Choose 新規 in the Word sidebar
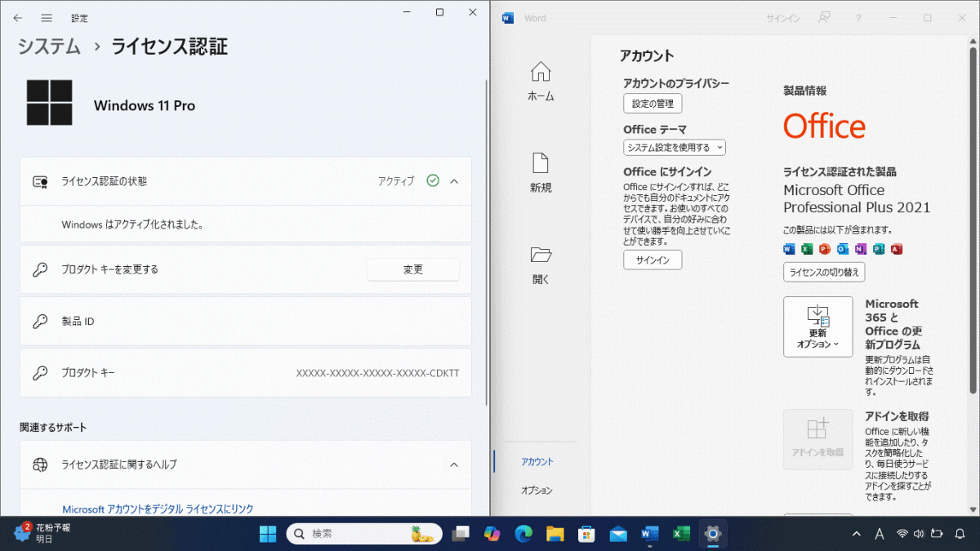 pos(541,173)
